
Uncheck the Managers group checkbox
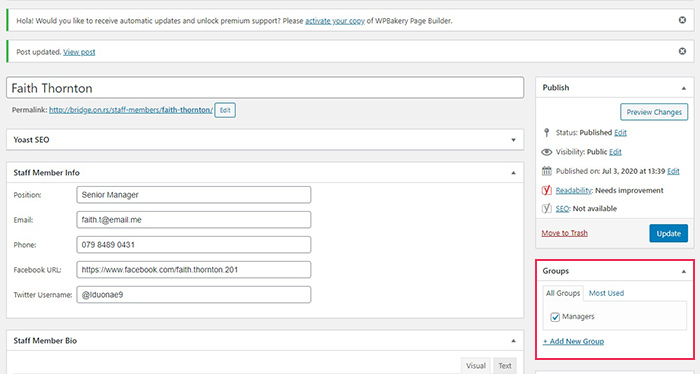point(555,317)
